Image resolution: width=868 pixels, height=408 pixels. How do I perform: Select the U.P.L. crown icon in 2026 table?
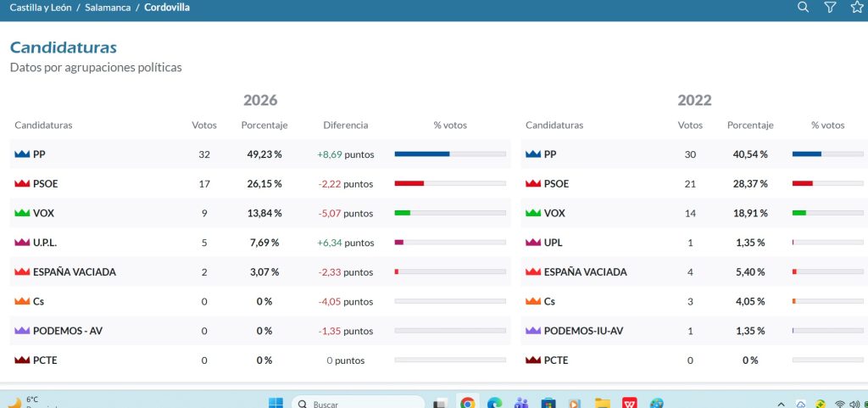(x=22, y=243)
